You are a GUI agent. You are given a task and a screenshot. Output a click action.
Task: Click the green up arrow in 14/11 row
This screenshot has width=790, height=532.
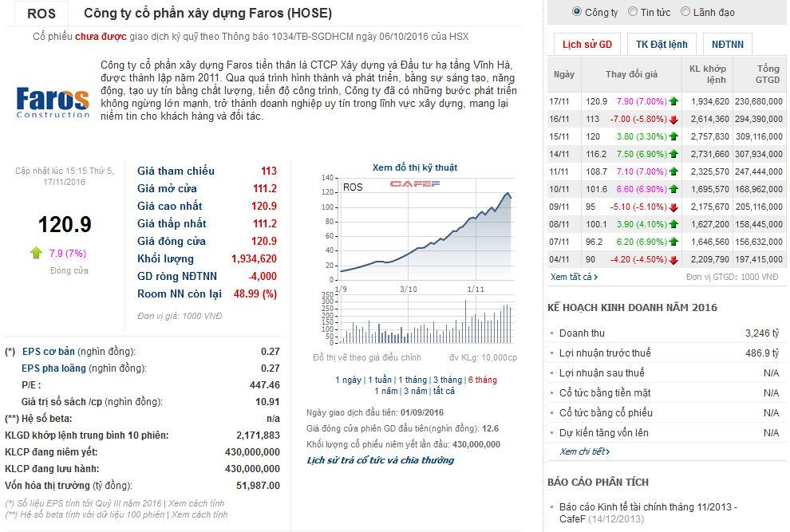673,154
